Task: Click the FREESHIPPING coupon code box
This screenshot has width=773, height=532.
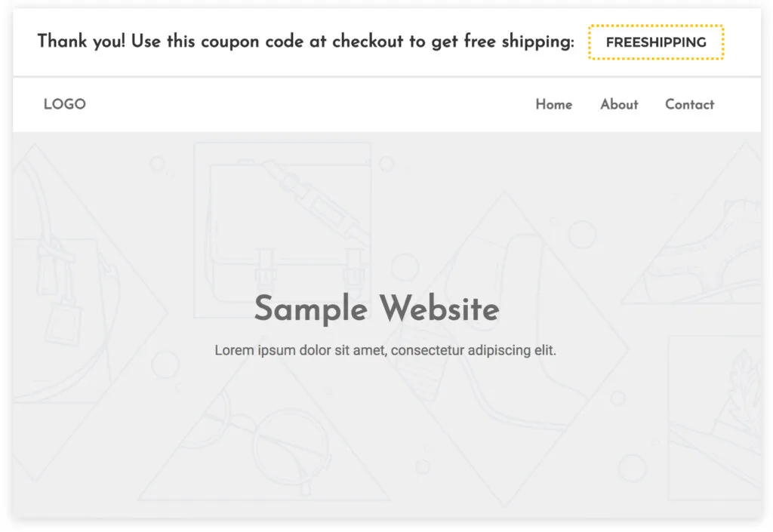Action: click(655, 42)
